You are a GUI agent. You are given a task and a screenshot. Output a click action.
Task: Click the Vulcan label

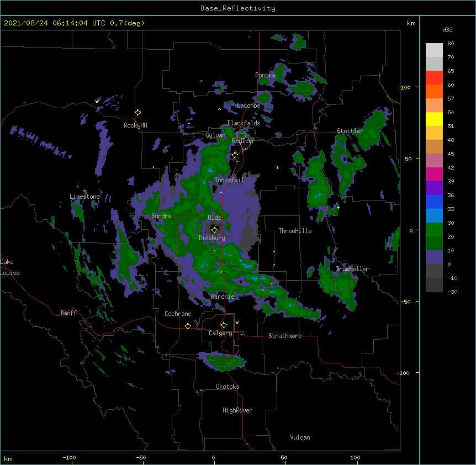pos(300,437)
